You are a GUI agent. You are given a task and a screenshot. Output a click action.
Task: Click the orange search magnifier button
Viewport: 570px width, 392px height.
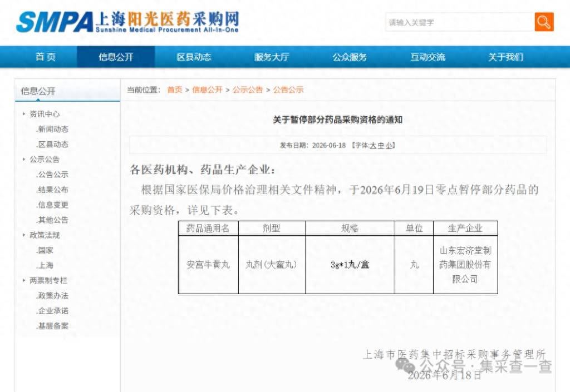click(x=544, y=22)
